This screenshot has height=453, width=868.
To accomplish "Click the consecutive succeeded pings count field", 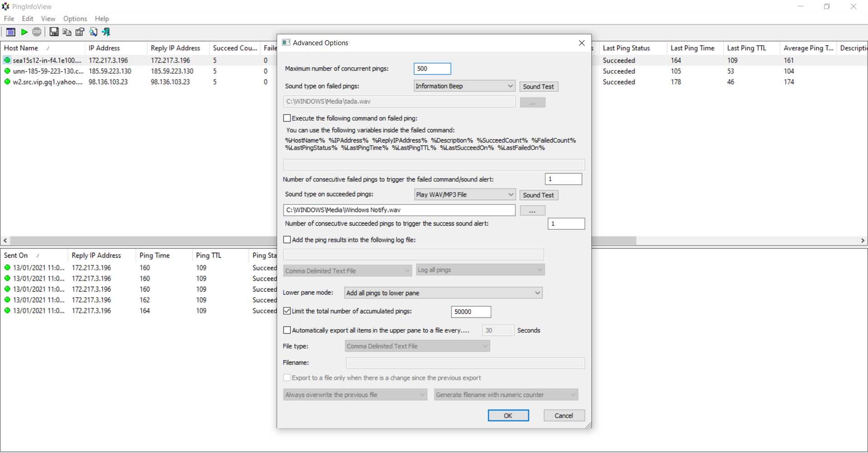I will tap(566, 223).
